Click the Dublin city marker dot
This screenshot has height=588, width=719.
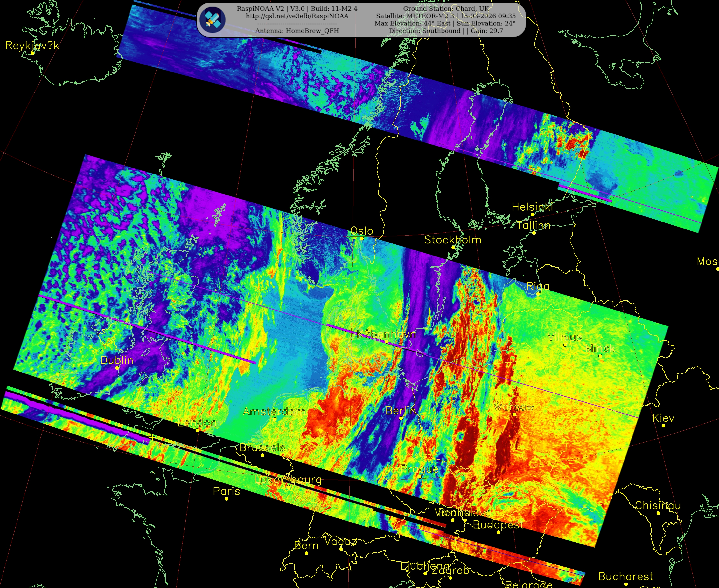point(117,368)
